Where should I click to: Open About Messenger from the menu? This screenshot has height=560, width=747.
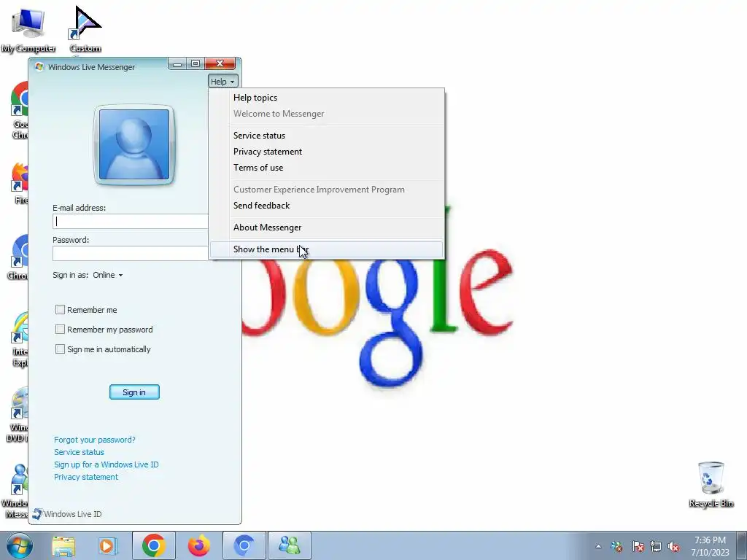point(326,227)
